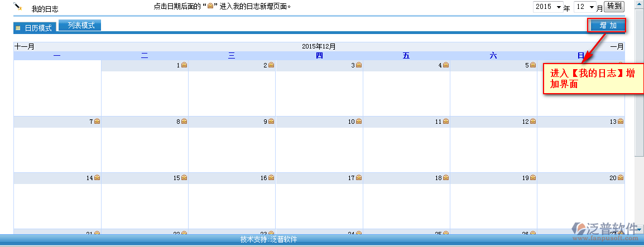Open the month 12 dropdown
644x247 pixels.
585,7
